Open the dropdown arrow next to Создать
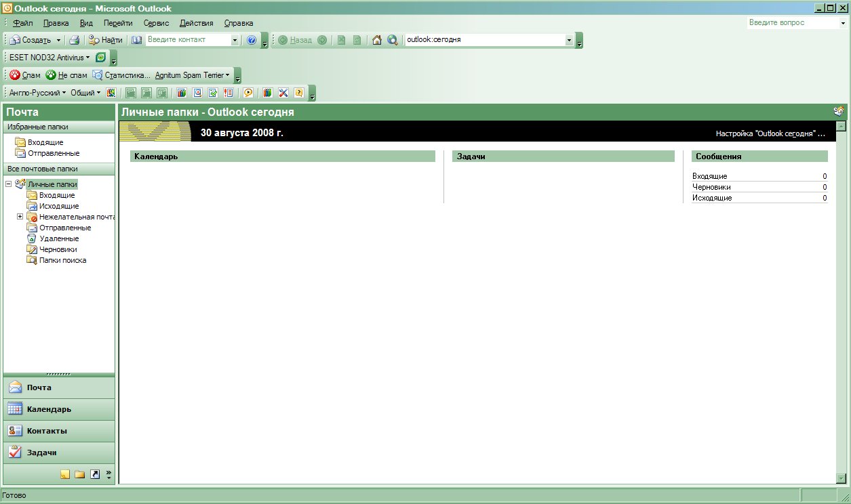Image resolution: width=851 pixels, height=504 pixels. click(58, 40)
